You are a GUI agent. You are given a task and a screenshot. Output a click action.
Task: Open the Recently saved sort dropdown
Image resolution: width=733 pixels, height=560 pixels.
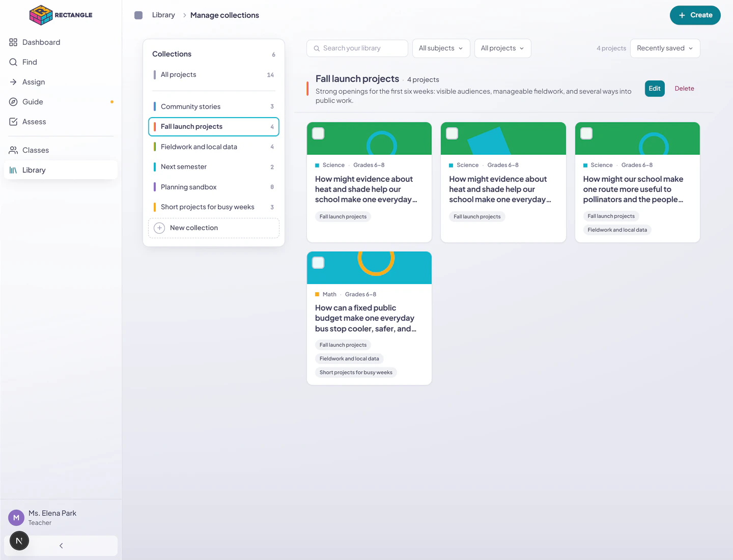[x=665, y=48]
